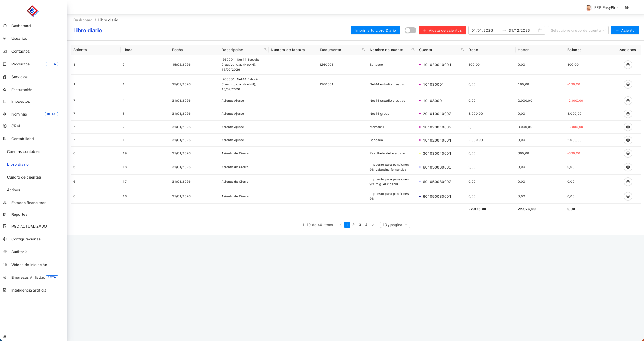Click the calendar icon in date range
This screenshot has width=644, height=341.
coord(540,31)
